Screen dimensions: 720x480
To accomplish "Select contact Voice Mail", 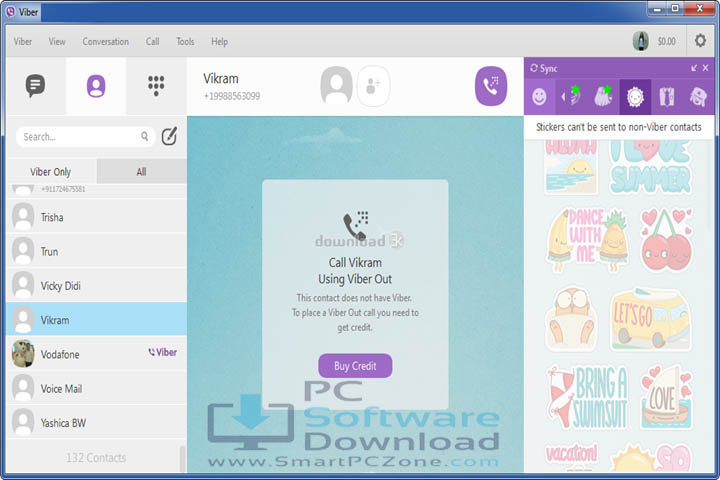I will point(97,388).
